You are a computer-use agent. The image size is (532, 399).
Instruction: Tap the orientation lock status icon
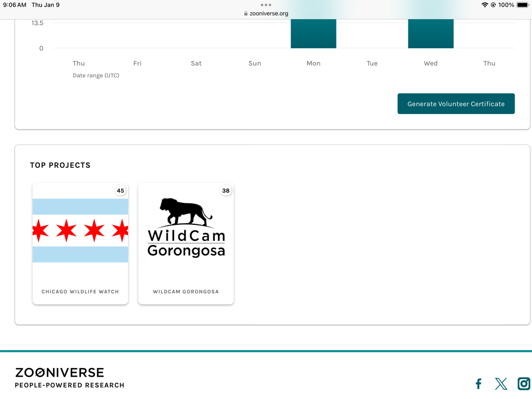pyautogui.click(x=493, y=5)
